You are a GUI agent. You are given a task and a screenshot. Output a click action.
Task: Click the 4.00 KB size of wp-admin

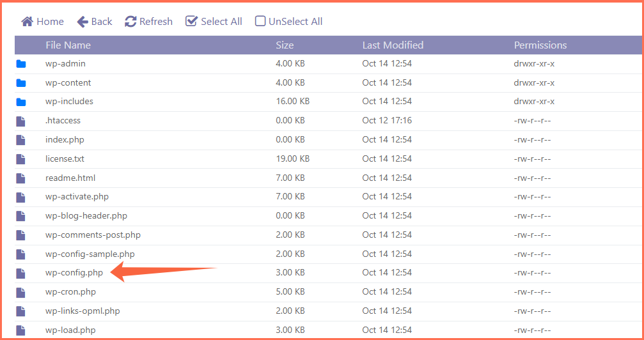(290, 64)
